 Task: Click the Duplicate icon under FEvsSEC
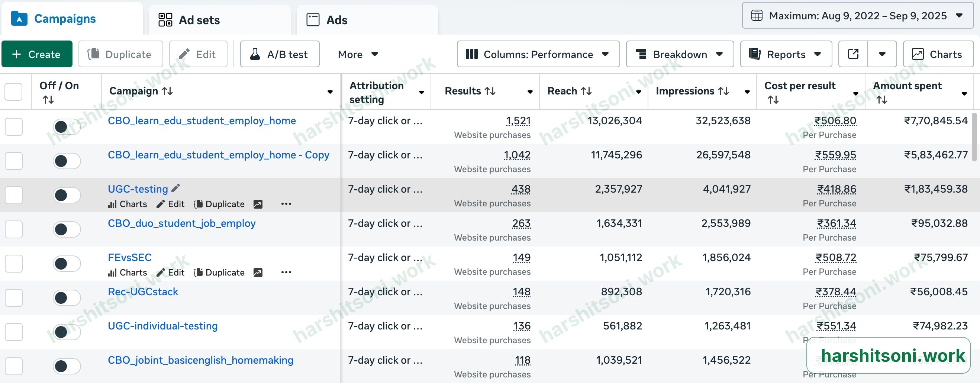pyautogui.click(x=198, y=272)
